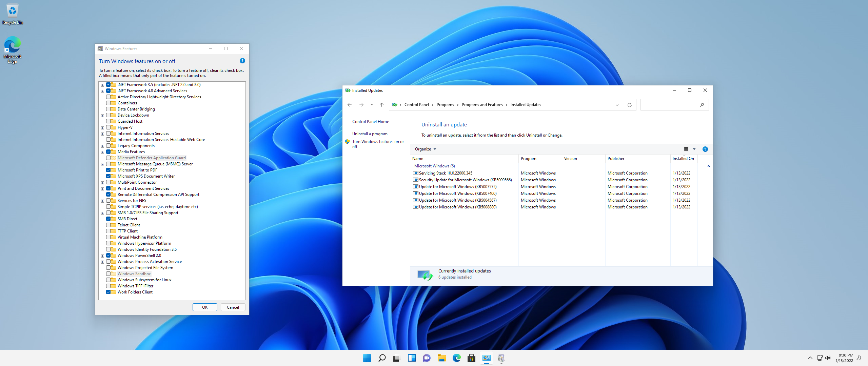Image resolution: width=868 pixels, height=366 pixels.
Task: Open the Recycle Bin desktop icon
Action: point(13,14)
